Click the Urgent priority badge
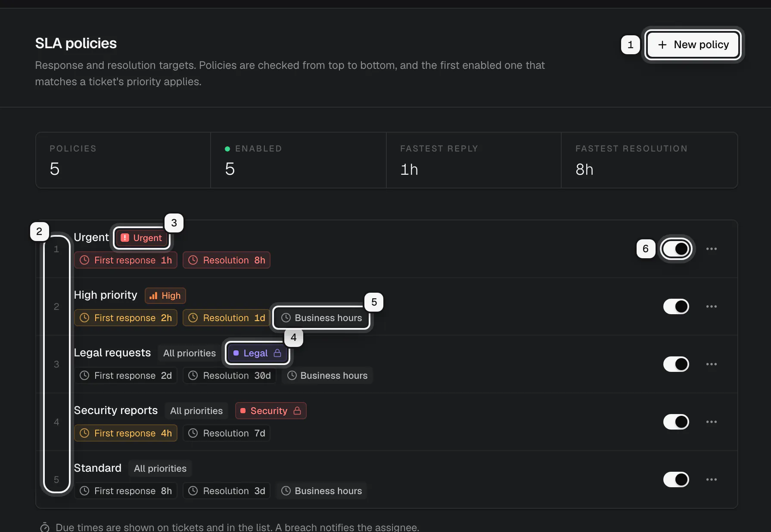Image resolution: width=771 pixels, height=532 pixels. click(142, 238)
